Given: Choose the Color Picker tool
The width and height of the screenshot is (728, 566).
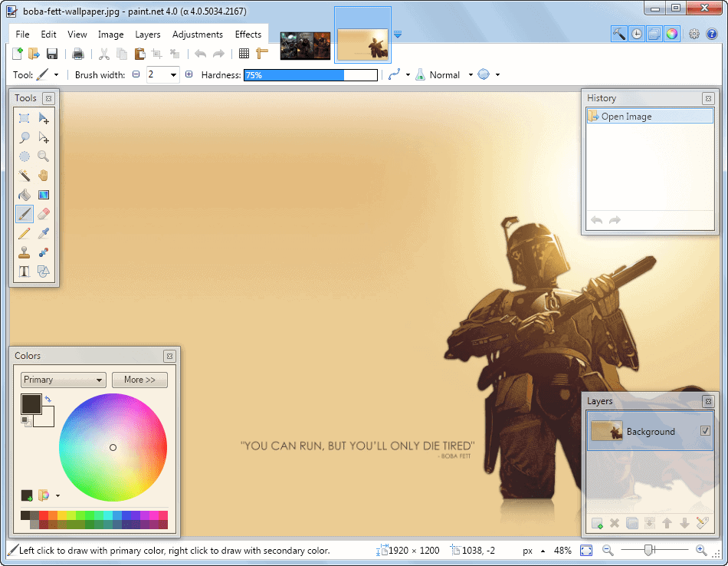Looking at the screenshot, I should point(43,232).
